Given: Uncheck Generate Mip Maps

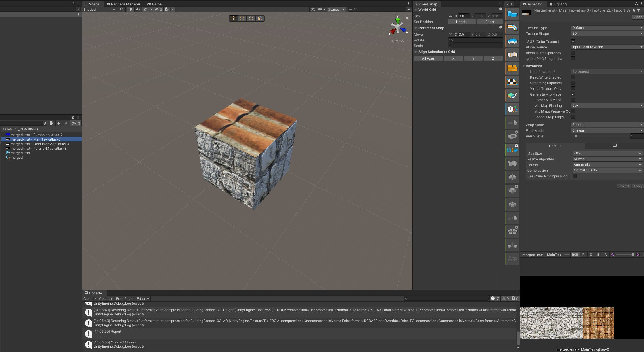Looking at the screenshot, I should pyautogui.click(x=573, y=94).
